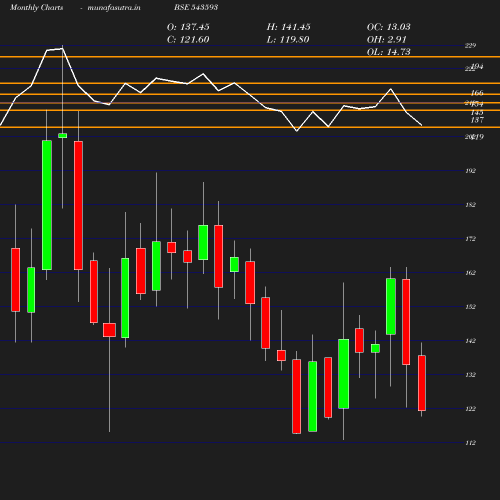Click the tallest green candle near 200
This screenshot has width=500, height=500.
click(47, 205)
